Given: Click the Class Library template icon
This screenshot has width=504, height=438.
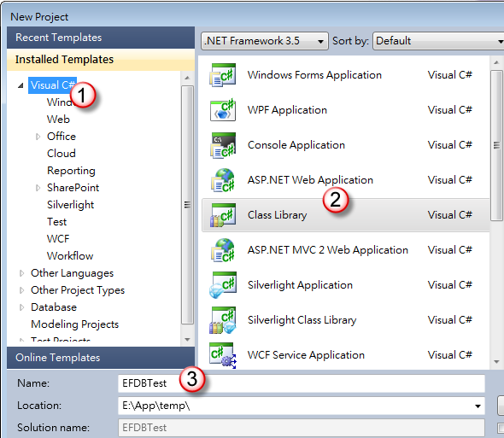Looking at the screenshot, I should (x=223, y=215).
